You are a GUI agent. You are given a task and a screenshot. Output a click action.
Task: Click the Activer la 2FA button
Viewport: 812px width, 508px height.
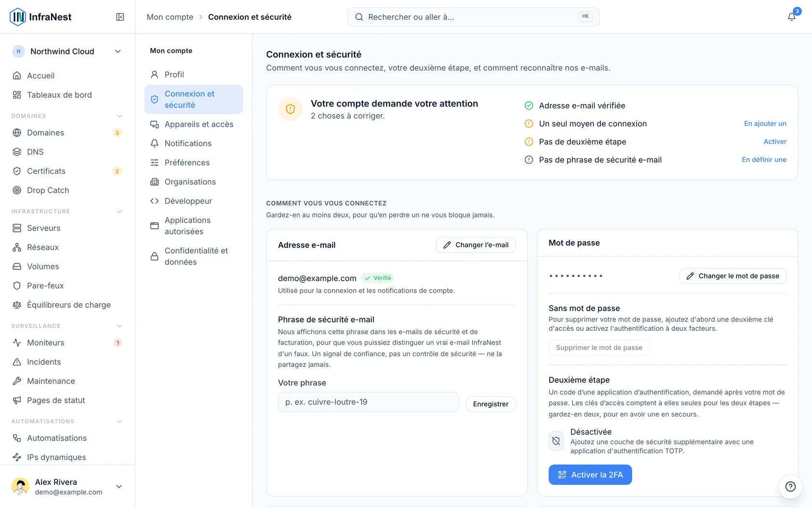590,475
